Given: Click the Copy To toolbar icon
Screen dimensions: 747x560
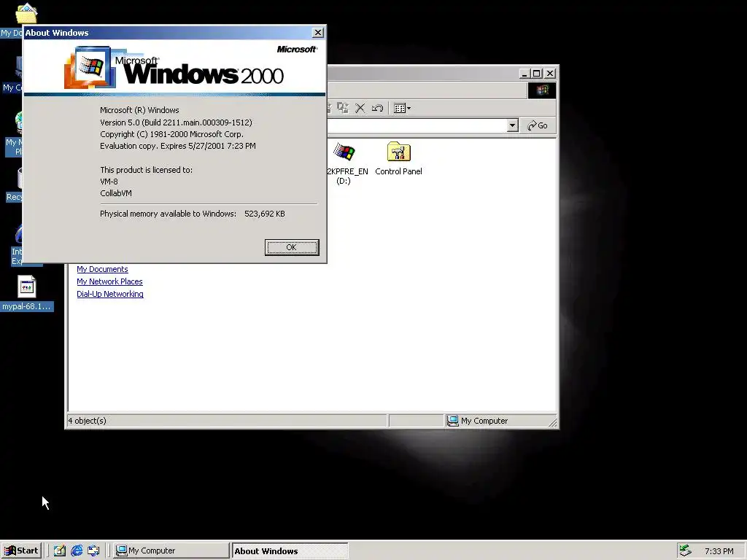Looking at the screenshot, I should [x=343, y=108].
